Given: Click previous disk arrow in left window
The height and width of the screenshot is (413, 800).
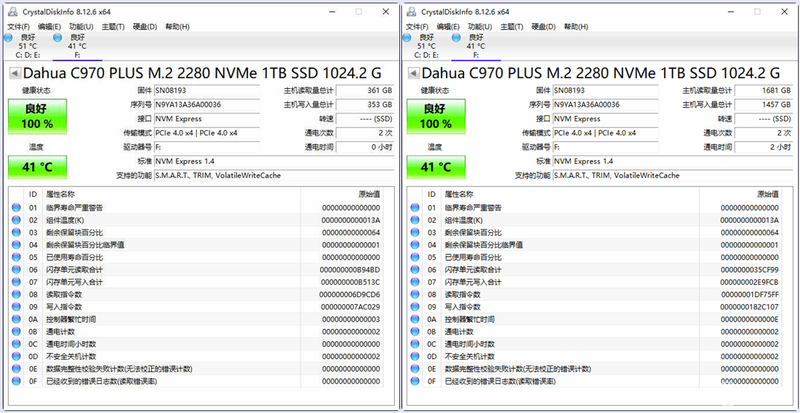Looking at the screenshot, I should 15,73.
